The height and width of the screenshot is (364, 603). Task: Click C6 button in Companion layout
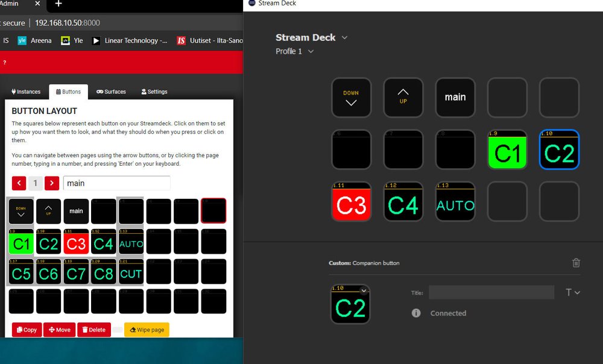[x=48, y=271]
